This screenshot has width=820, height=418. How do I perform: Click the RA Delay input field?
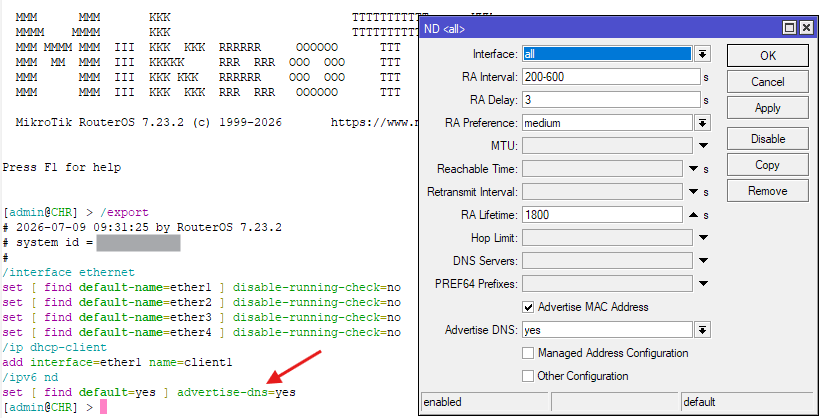click(x=611, y=100)
